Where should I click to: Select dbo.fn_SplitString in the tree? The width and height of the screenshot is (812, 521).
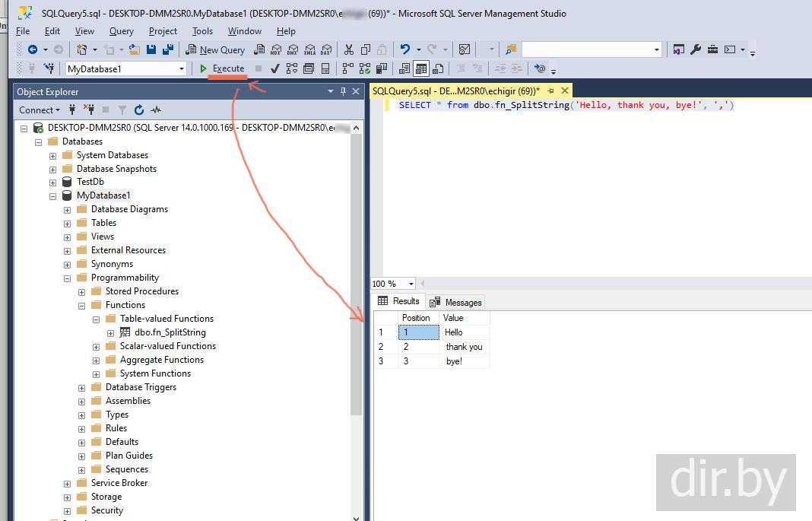pyautogui.click(x=170, y=332)
